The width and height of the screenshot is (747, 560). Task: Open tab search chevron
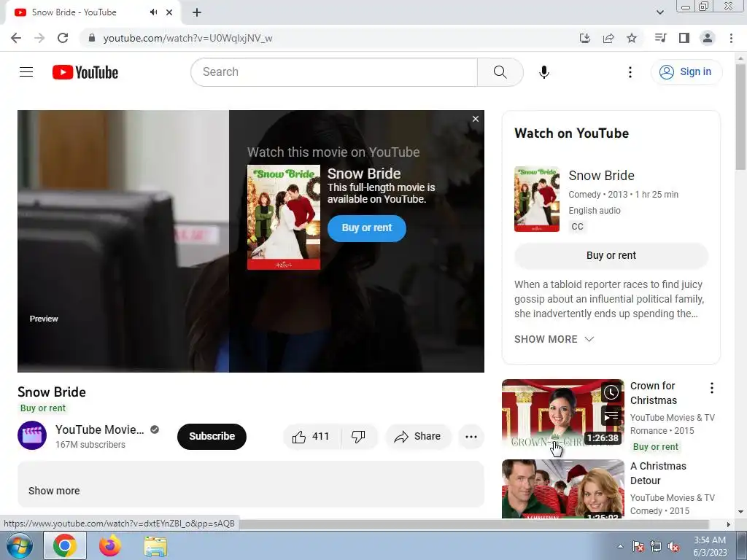(660, 12)
